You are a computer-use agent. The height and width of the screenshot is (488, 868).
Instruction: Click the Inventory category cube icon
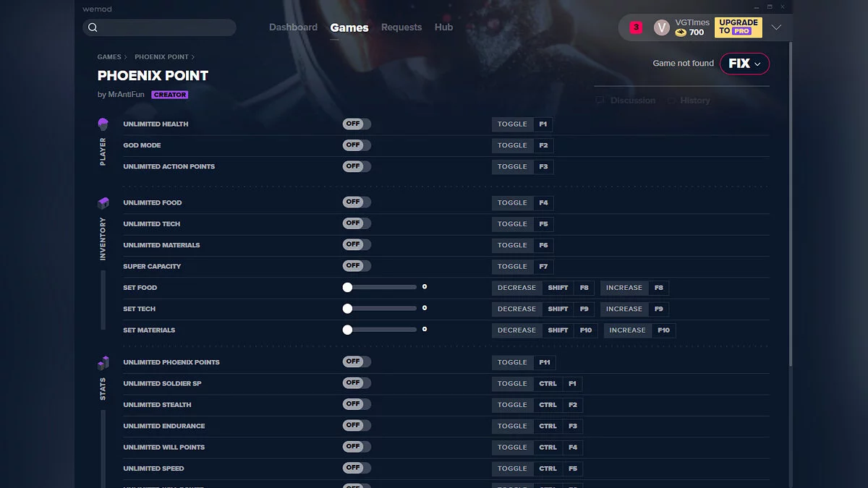(103, 203)
